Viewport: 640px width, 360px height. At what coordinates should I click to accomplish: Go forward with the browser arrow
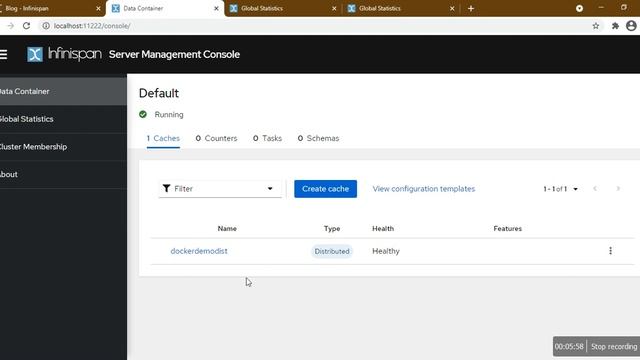(x=11, y=26)
